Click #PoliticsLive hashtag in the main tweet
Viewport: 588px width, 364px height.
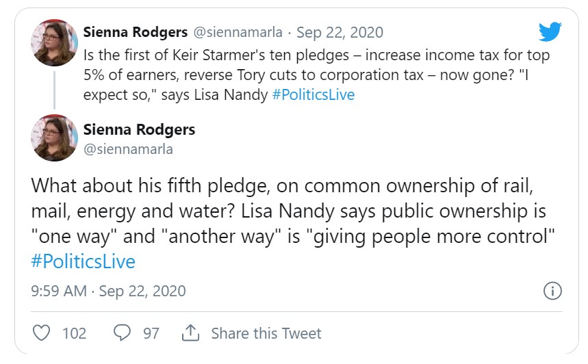click(x=84, y=261)
